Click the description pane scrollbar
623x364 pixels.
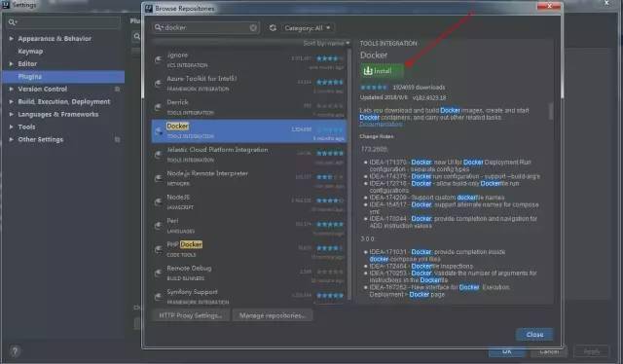click(550, 111)
